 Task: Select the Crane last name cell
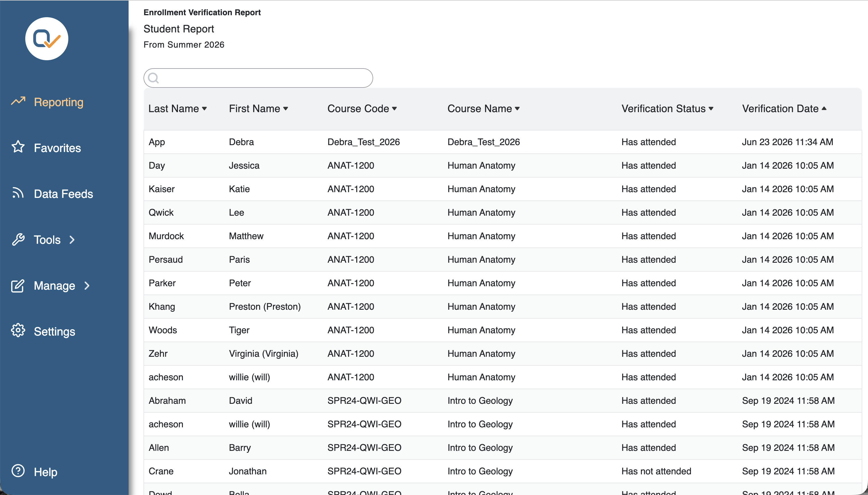tap(161, 471)
